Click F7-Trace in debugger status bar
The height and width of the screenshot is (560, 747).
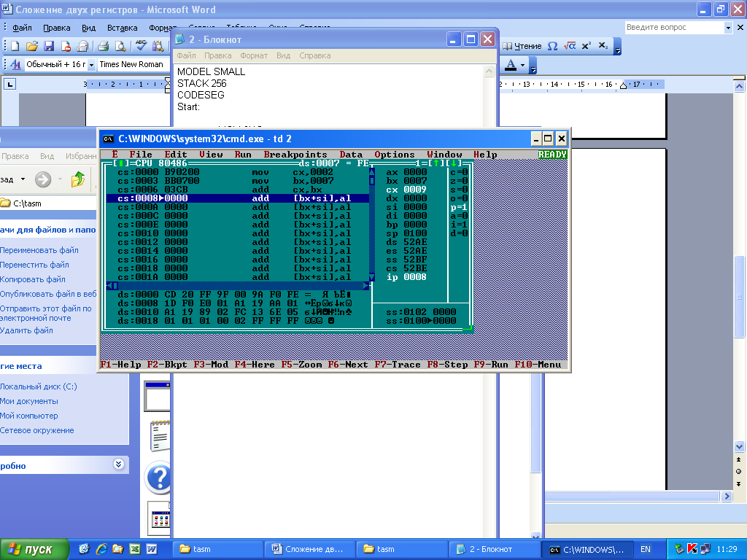[x=398, y=365]
